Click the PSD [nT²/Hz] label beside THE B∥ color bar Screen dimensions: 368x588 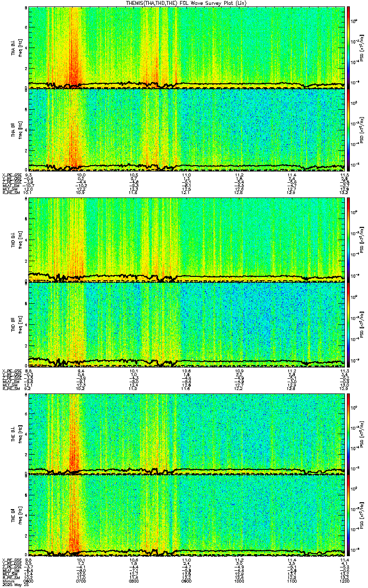coord(362,516)
